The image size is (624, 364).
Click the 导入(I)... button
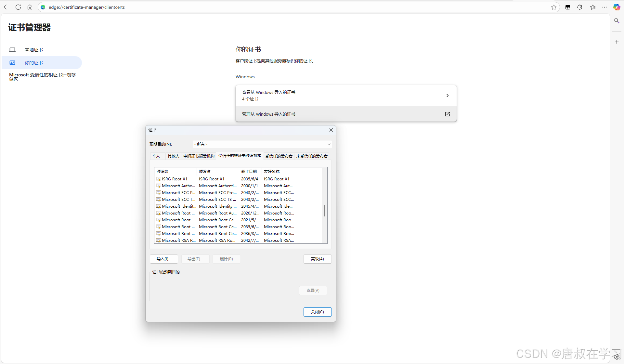point(164,259)
